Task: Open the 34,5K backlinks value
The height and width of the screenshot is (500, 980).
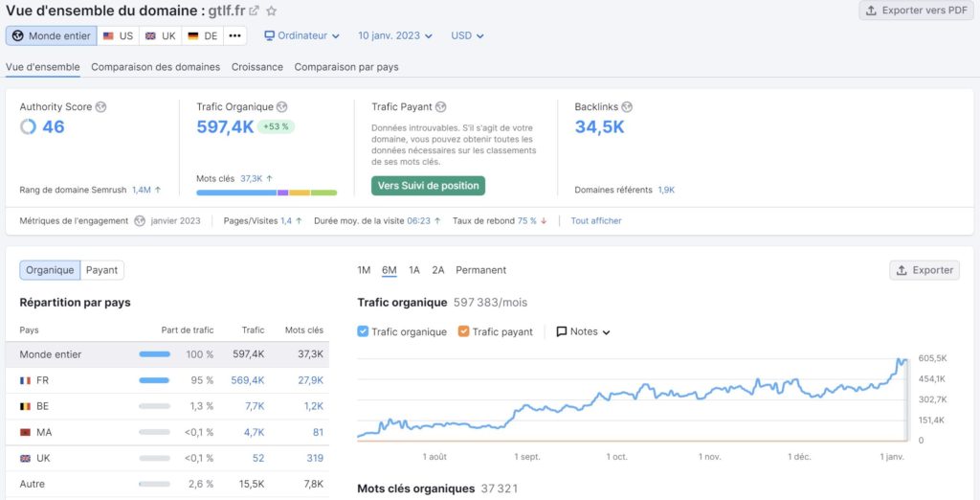Action: 599,127
